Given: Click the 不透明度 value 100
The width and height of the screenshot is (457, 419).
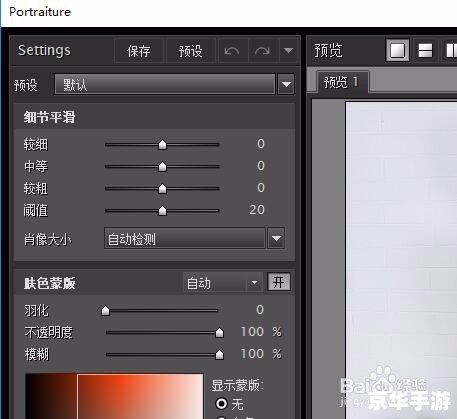Looking at the screenshot, I should [x=252, y=332].
